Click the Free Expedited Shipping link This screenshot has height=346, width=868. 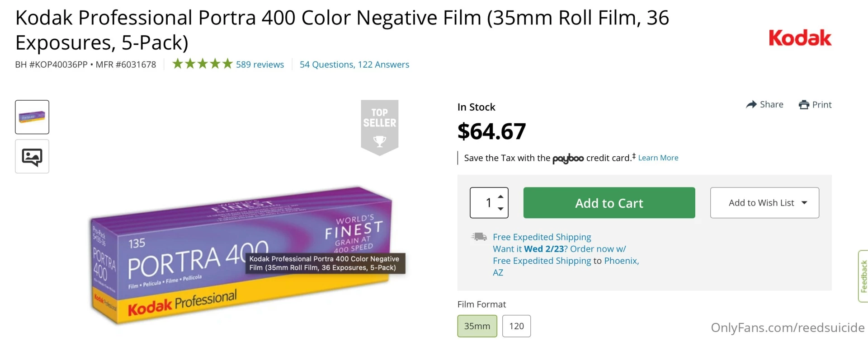[542, 237]
